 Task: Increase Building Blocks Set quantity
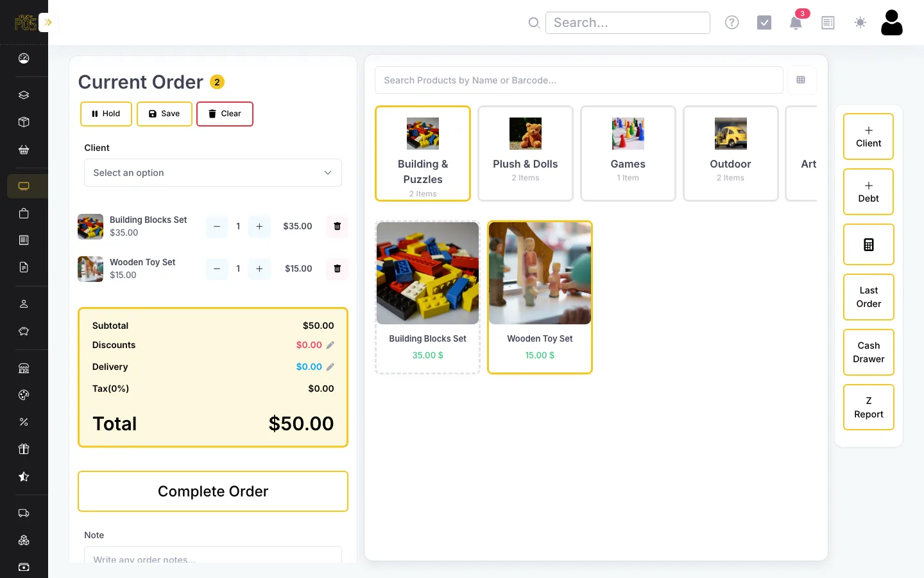pyautogui.click(x=259, y=226)
